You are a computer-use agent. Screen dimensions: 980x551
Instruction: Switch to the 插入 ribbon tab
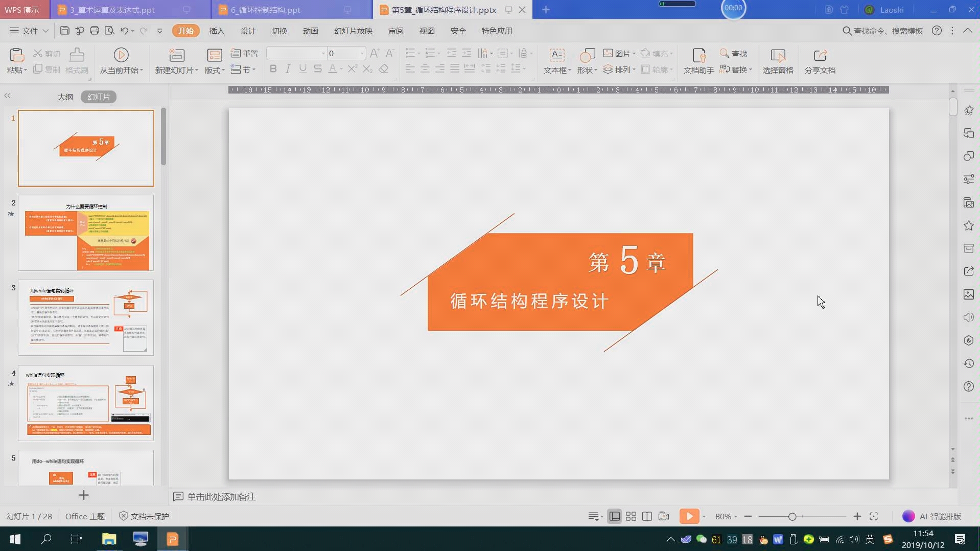tap(217, 31)
